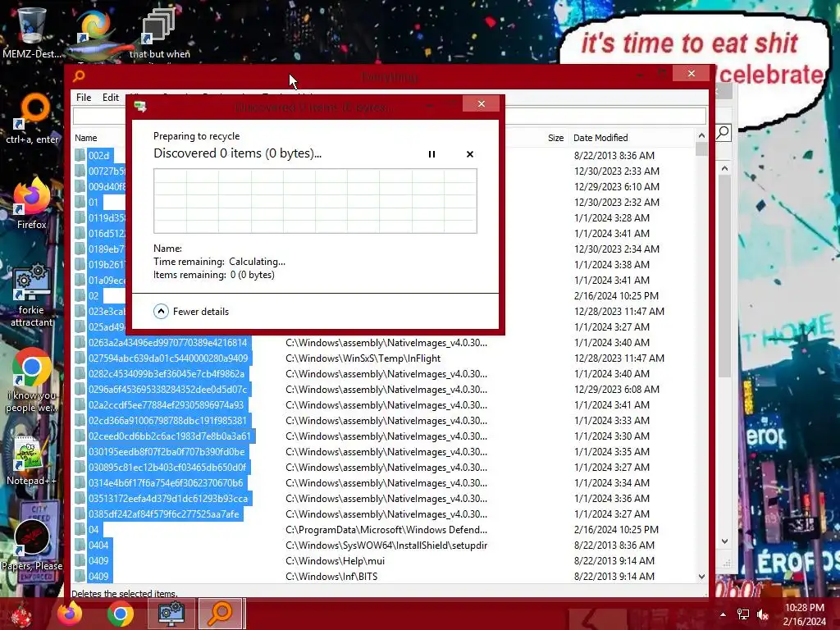Open the Edit menu in Everything
Image resolution: width=840 pixels, height=630 pixels.
coord(111,98)
